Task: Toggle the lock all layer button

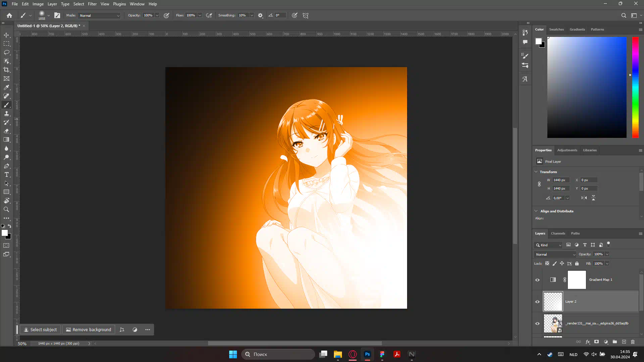Action: [x=577, y=264]
